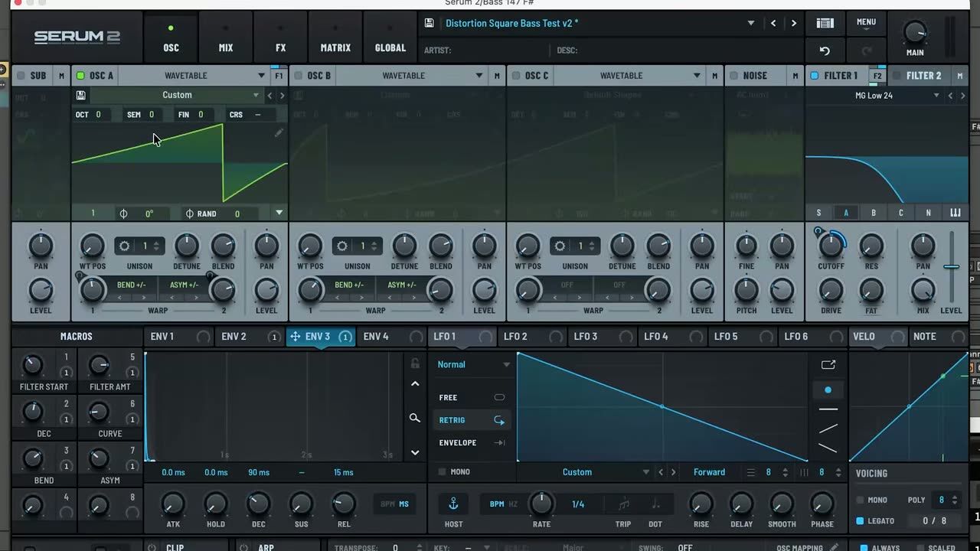Enable OSC B power switch
This screenshot has width=980, height=551.
coord(298,76)
